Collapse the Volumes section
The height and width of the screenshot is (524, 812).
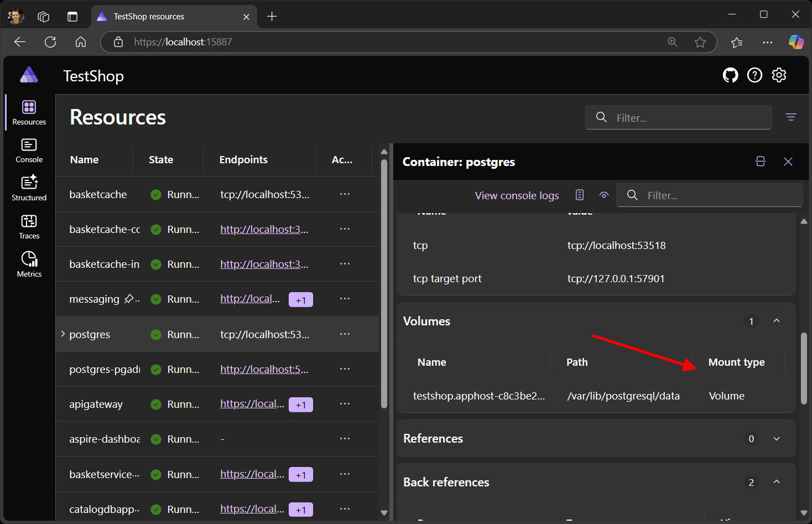point(777,321)
